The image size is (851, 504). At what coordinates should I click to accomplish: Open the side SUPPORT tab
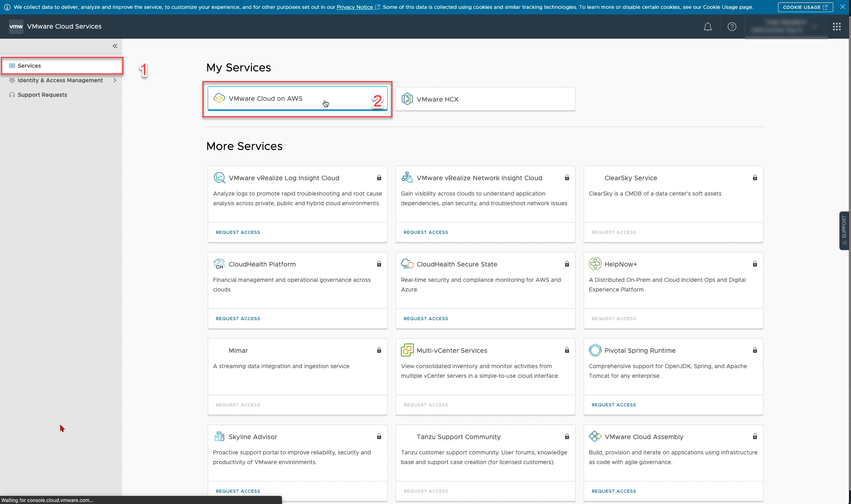(844, 231)
